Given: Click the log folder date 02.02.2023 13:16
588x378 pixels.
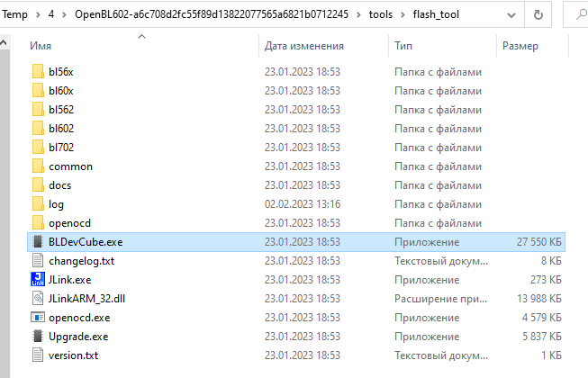Looking at the screenshot, I should [303, 204].
